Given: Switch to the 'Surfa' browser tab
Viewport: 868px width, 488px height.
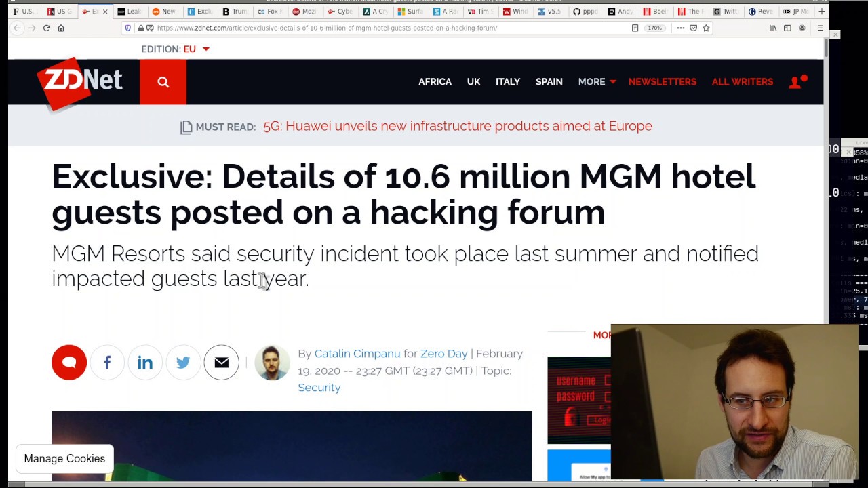Looking at the screenshot, I should [412, 12].
